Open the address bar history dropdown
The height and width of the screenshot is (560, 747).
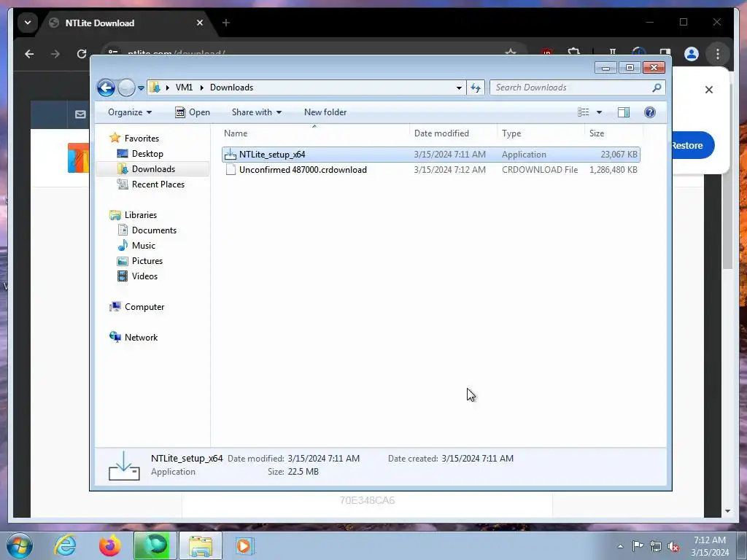459,87
